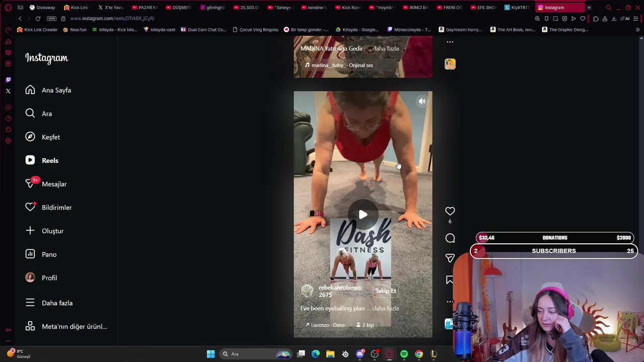Click the browser heart bookmark icon

coord(583,19)
